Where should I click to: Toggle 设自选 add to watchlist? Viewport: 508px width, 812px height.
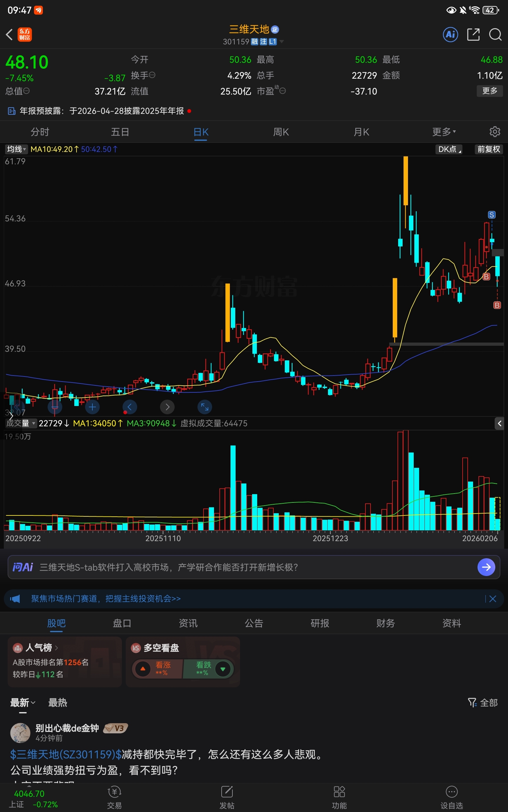451,797
